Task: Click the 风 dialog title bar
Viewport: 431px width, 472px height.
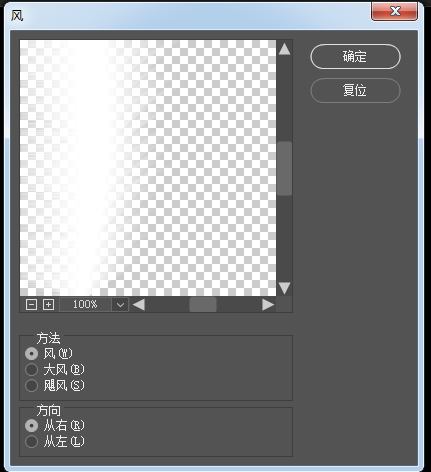Action: point(188,15)
